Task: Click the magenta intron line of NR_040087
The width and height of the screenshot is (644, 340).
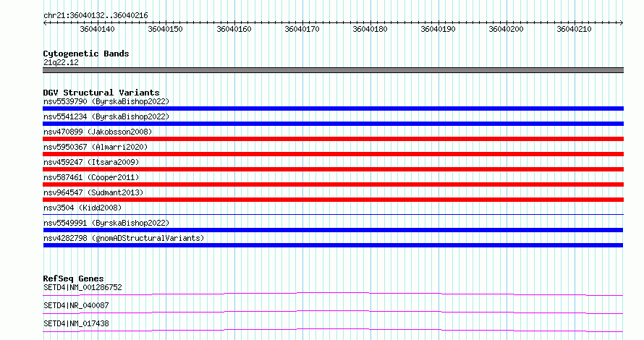Action: tap(333, 312)
